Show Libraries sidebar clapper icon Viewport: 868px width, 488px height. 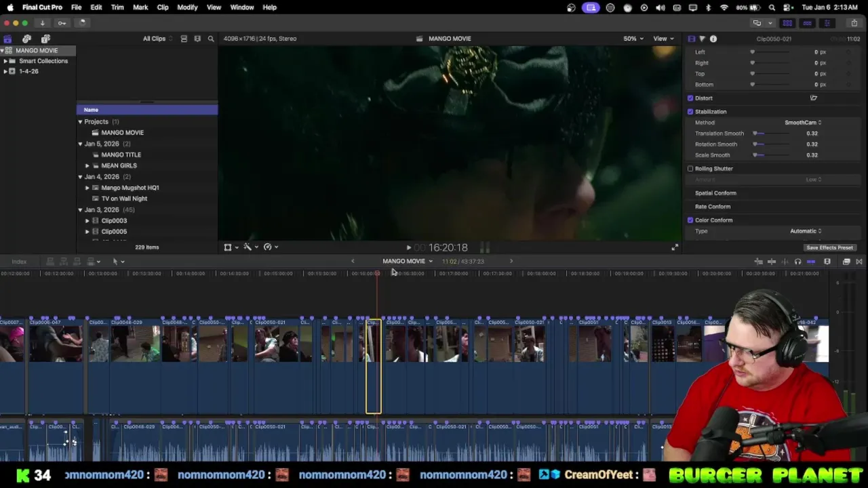click(x=7, y=39)
